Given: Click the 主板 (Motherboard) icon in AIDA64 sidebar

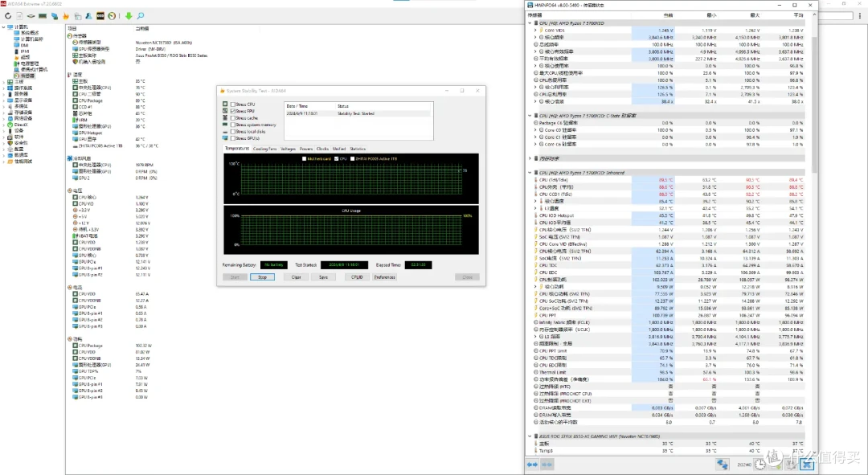Looking at the screenshot, I should click(x=12, y=82).
